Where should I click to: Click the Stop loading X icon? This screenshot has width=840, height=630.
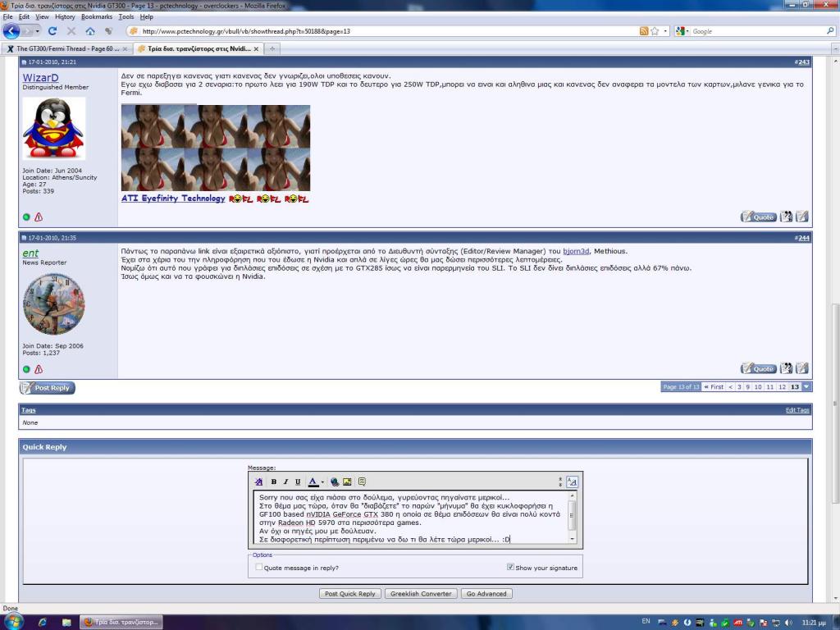tap(71, 31)
